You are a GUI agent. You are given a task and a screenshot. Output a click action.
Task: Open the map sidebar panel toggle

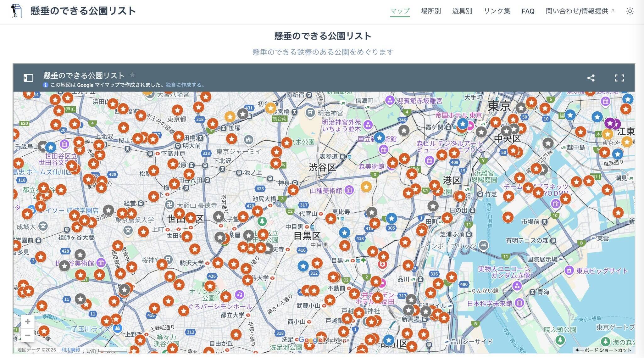[28, 78]
